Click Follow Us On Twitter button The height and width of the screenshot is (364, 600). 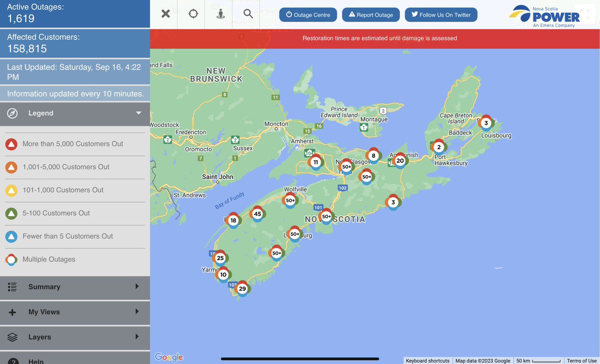441,15
